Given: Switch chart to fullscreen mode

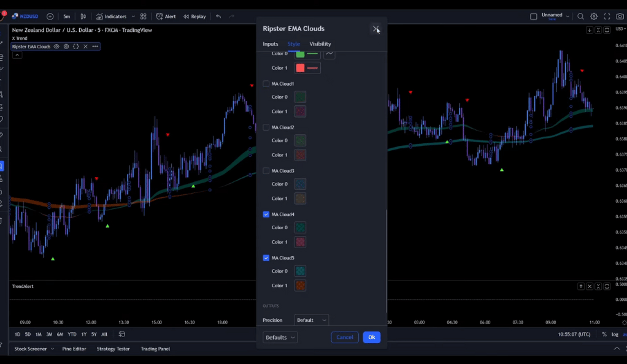Looking at the screenshot, I should click(x=607, y=17).
